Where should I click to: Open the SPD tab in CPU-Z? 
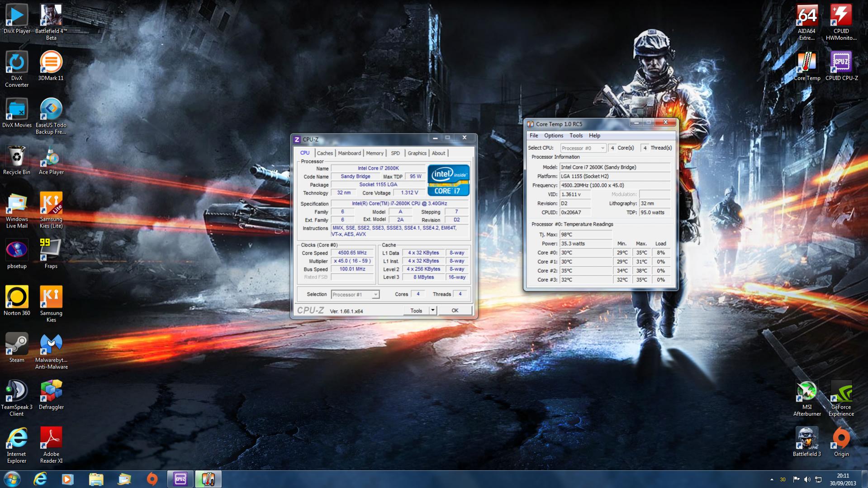click(x=395, y=153)
